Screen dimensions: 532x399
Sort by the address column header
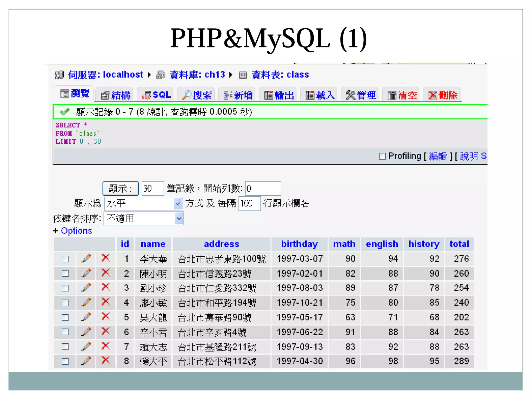(222, 244)
